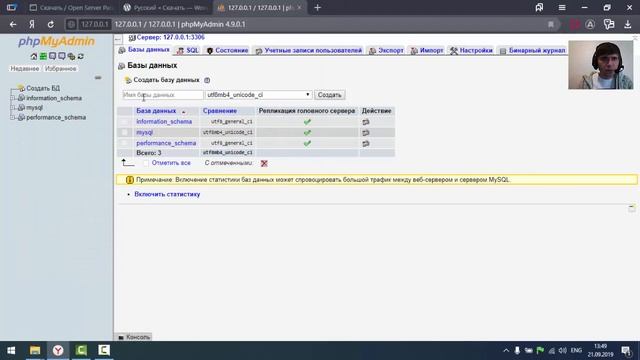Click Yandex Browser icon in taskbar
640x360 pixels.
tap(58, 350)
